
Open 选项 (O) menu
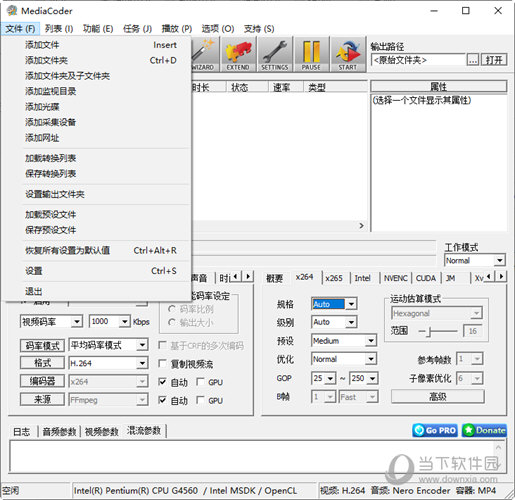coord(218,29)
